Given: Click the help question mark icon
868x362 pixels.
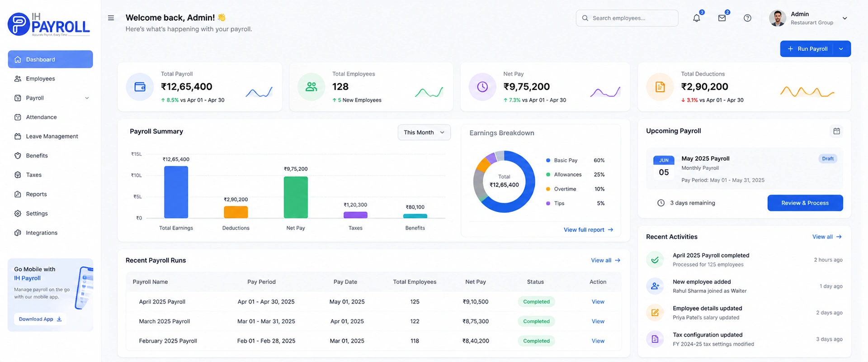Looking at the screenshot, I should coord(747,18).
